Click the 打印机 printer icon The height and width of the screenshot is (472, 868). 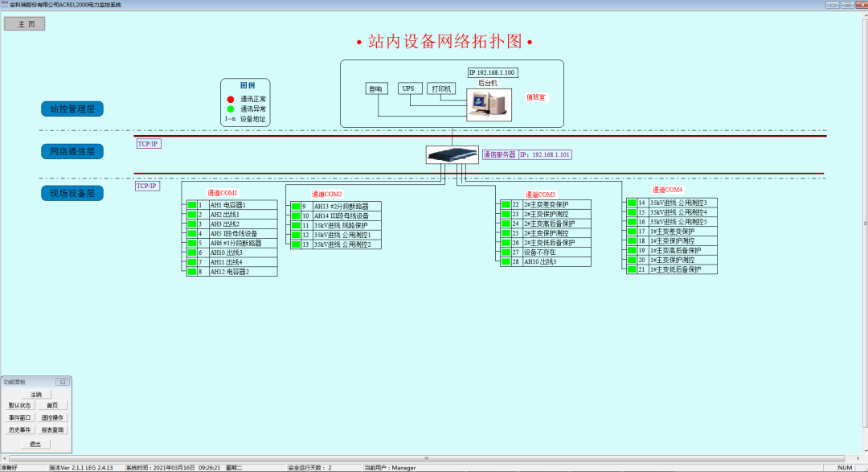tap(440, 88)
